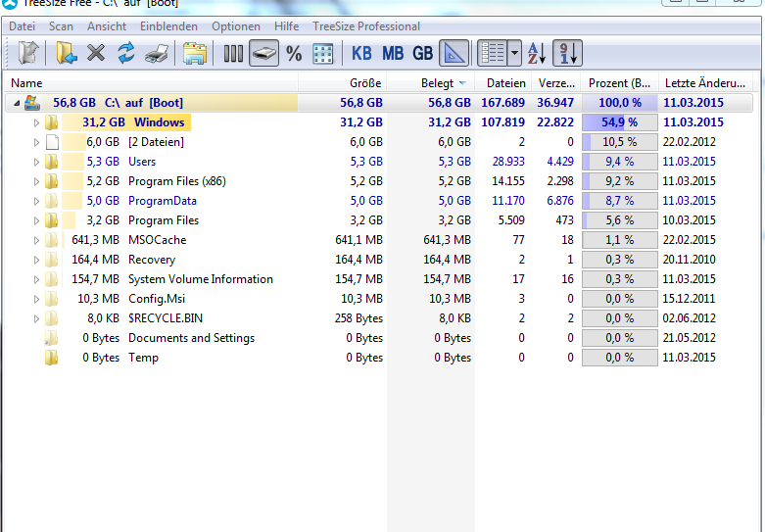Expand the Program Files folder node
Image resolution: width=765 pixels, height=532 pixels.
(x=36, y=220)
